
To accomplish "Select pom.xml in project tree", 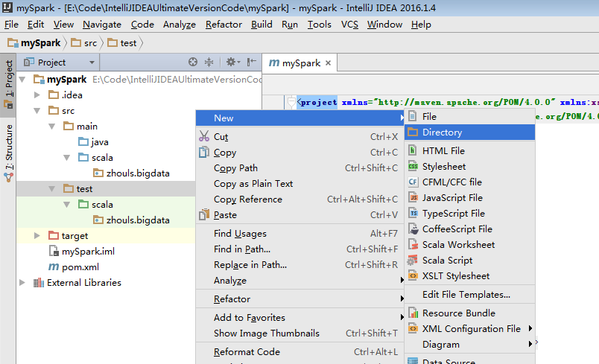I will [x=80, y=266].
